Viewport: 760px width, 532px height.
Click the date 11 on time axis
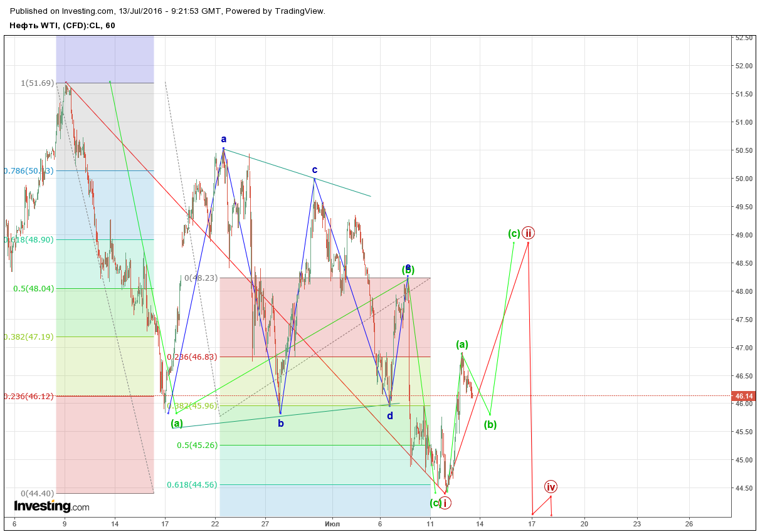[430, 523]
